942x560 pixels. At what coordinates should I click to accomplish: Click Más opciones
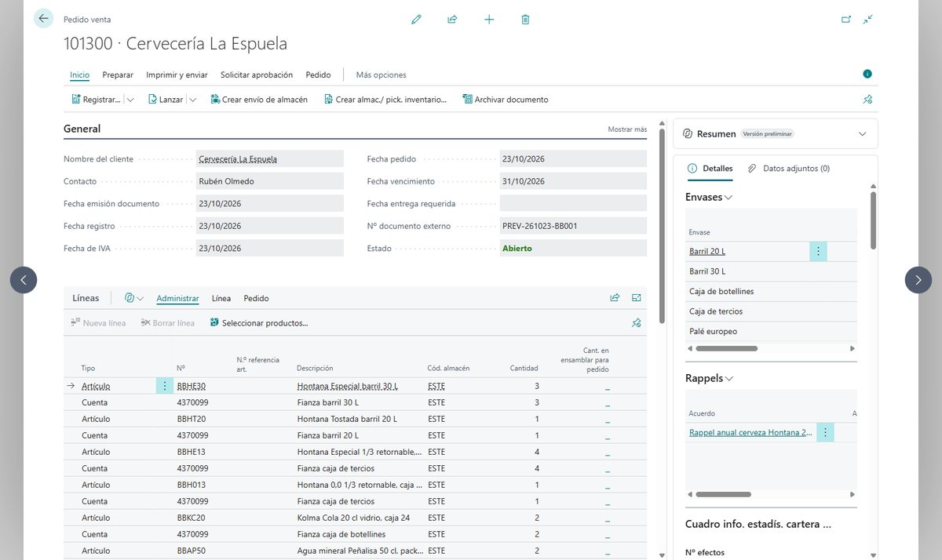click(x=382, y=75)
